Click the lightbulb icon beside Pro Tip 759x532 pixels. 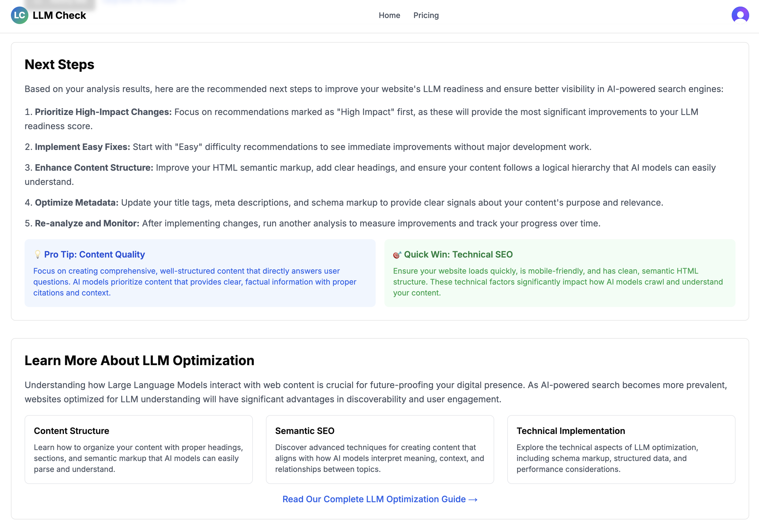coord(37,254)
